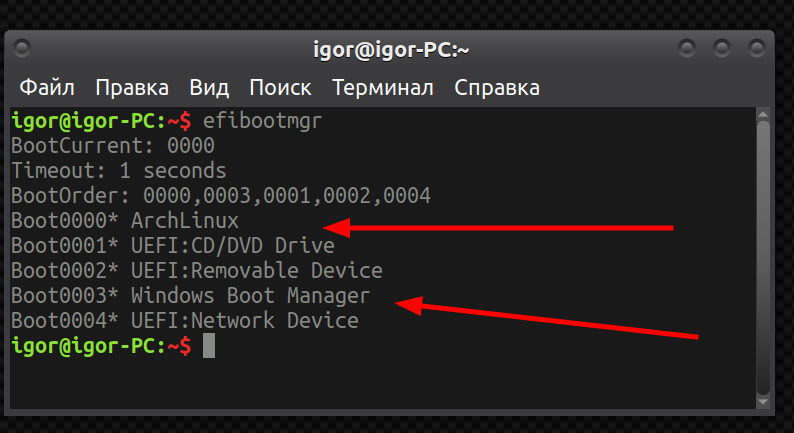Screen dimensions: 794x433
Task: Click the Windows Boot Manager entry
Action: coord(190,296)
